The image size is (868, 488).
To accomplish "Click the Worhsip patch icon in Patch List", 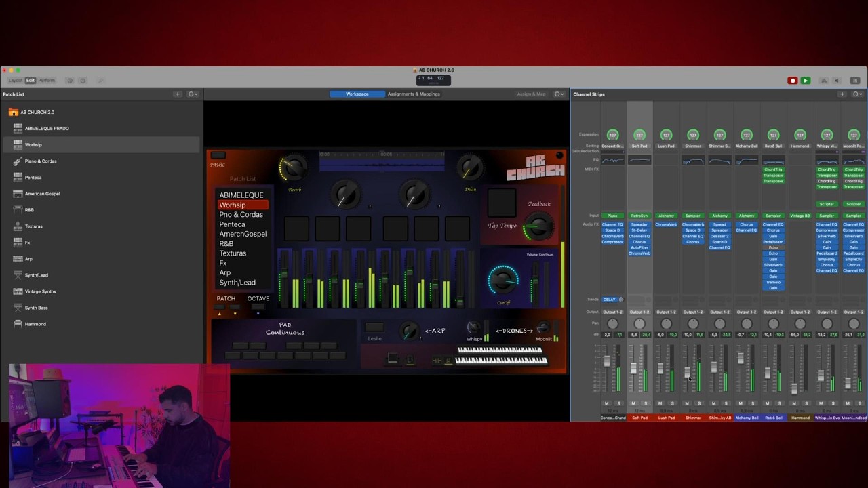I will click(18, 145).
